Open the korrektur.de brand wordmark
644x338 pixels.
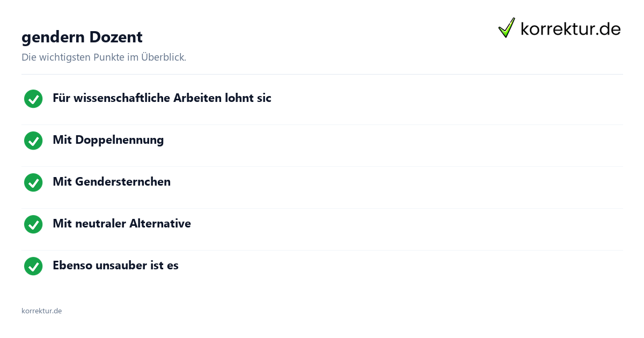point(570,28)
